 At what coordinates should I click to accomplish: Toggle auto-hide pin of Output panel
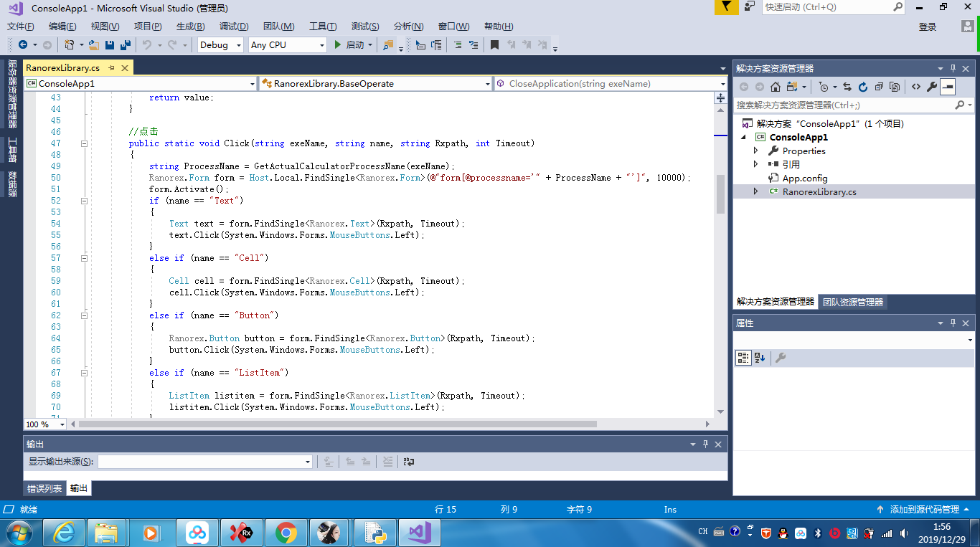[705, 444]
